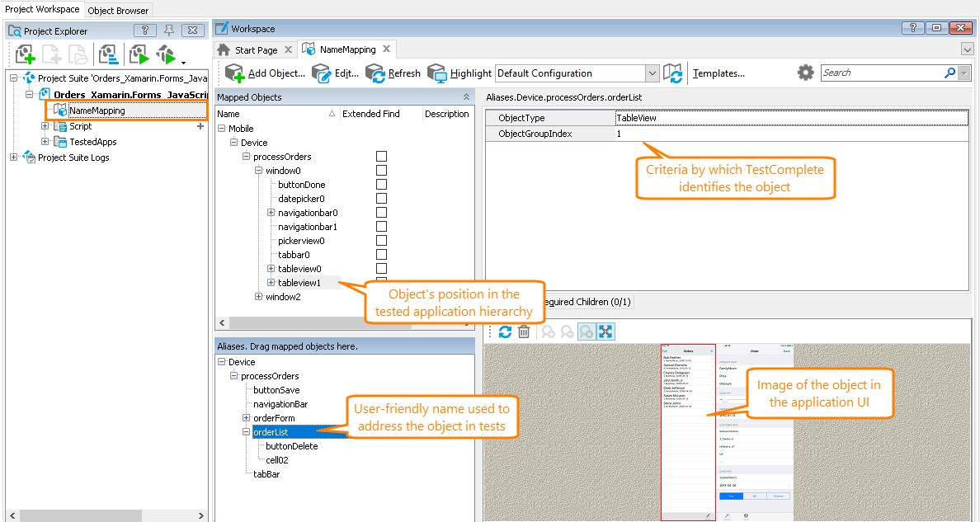The height and width of the screenshot is (522, 980).
Task: Run the project with green run icon
Action: 139,54
